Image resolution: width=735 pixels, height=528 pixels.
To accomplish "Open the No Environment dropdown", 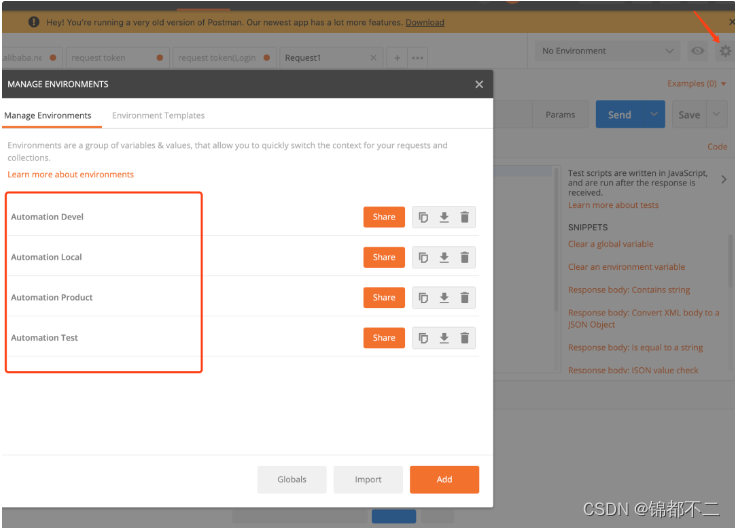I will (608, 51).
